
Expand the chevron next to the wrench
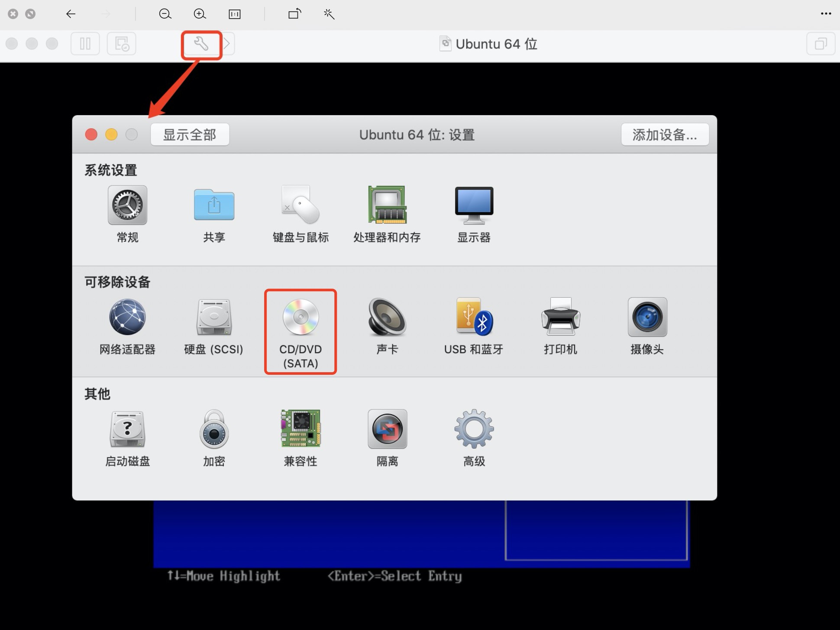(x=227, y=44)
